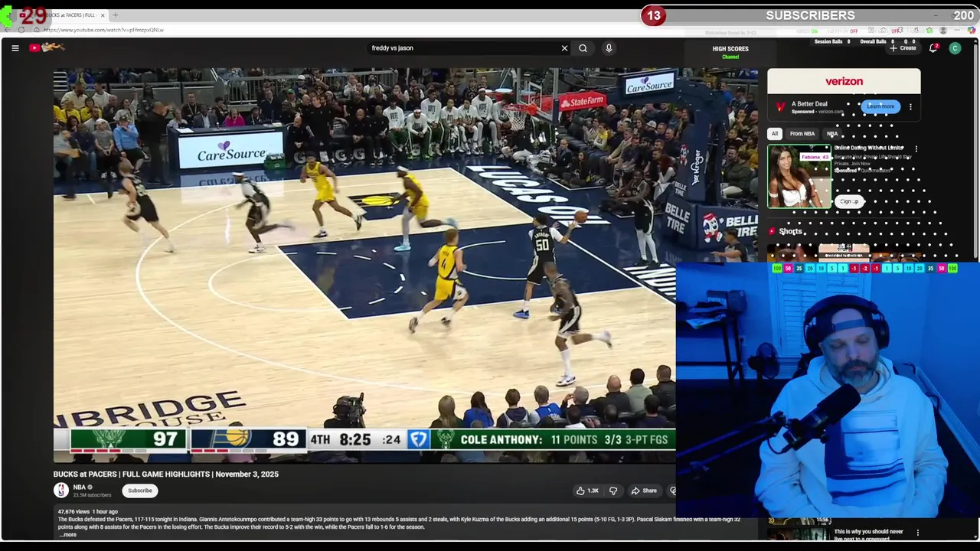Screen dimensions: 980x551
Task: Start voice search with the microphone
Action: tap(609, 48)
